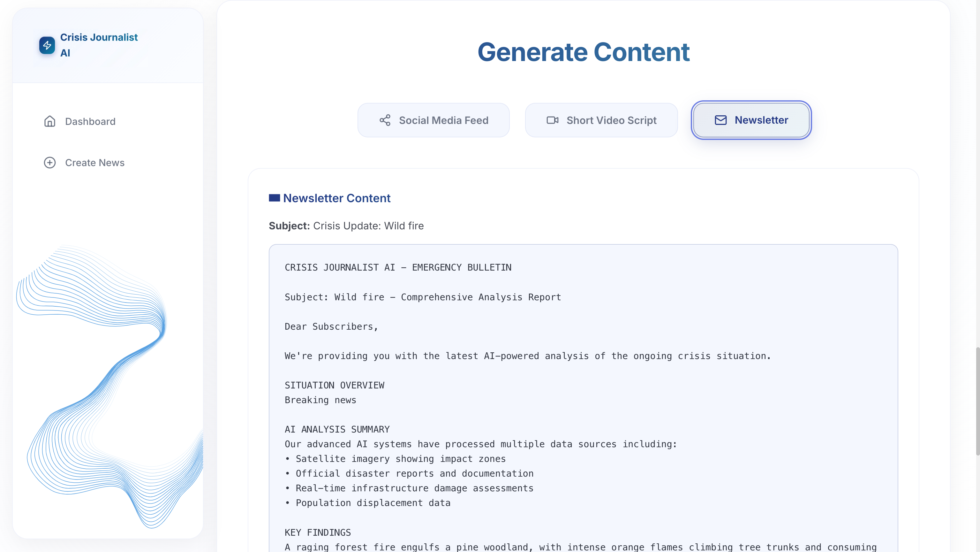Click the blue flag icon beside Newsletter Content
The image size is (980, 552).
[274, 198]
